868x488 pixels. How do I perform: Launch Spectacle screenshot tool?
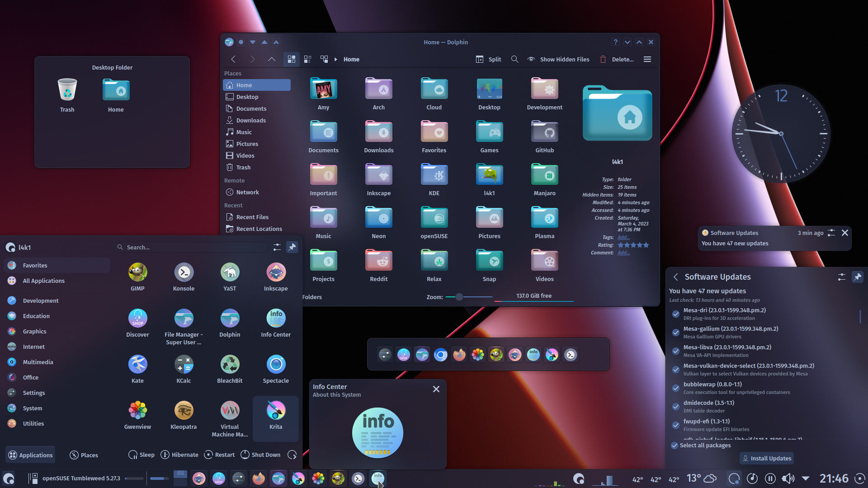click(276, 369)
